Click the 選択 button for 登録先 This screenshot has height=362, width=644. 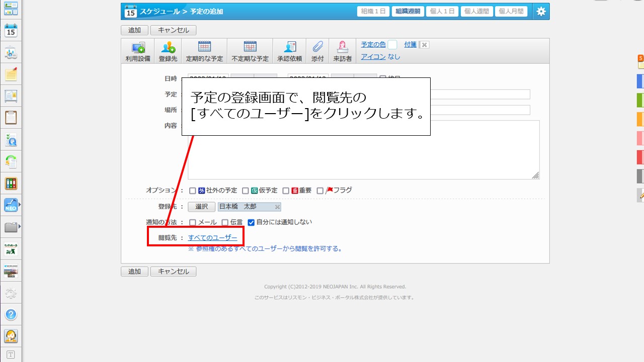(x=201, y=207)
